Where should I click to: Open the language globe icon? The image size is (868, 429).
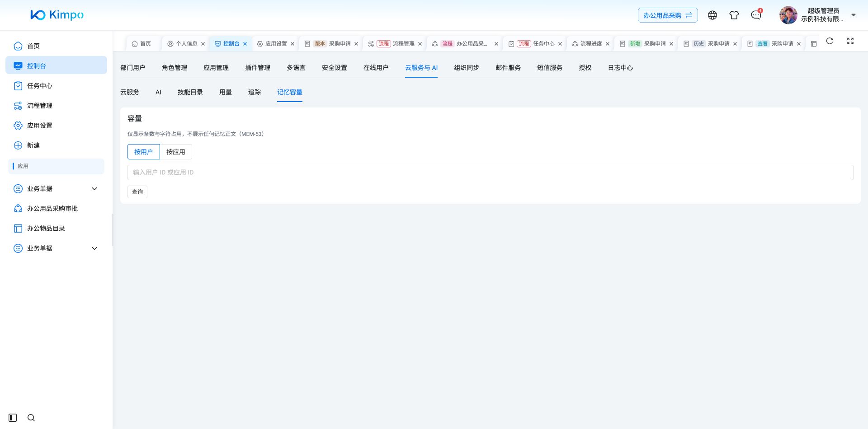pos(712,15)
